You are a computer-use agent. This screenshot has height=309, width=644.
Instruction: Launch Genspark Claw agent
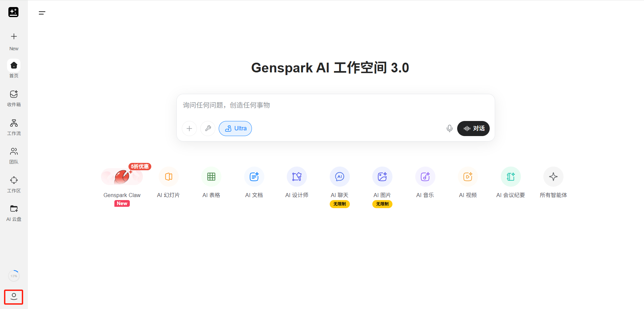122,181
